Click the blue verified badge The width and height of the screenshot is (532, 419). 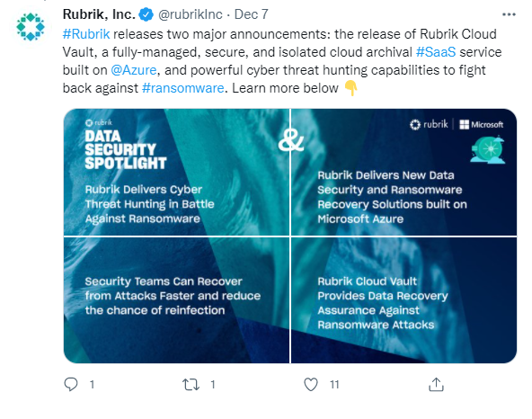[x=146, y=14]
